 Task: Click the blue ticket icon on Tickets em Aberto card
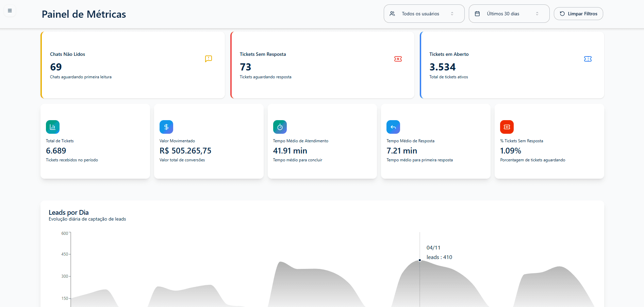(x=588, y=59)
